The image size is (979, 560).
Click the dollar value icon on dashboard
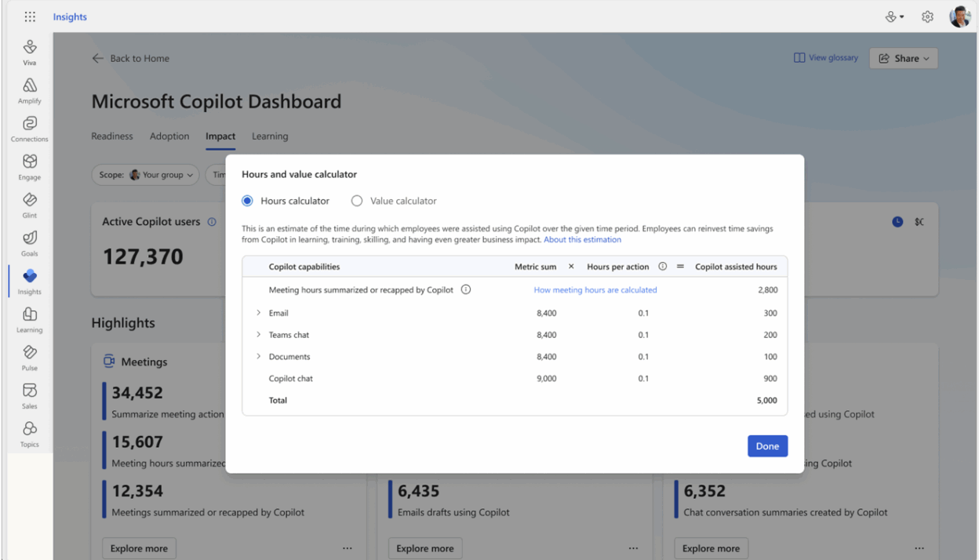919,222
